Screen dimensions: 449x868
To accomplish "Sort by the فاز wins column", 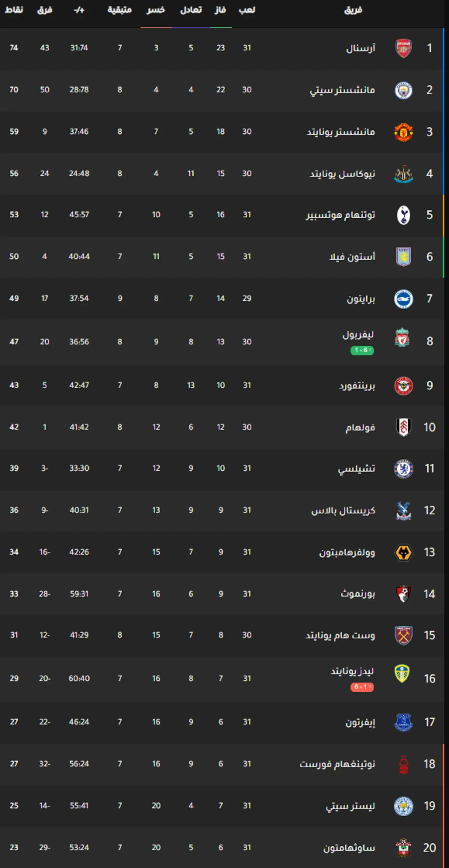I will (220, 10).
